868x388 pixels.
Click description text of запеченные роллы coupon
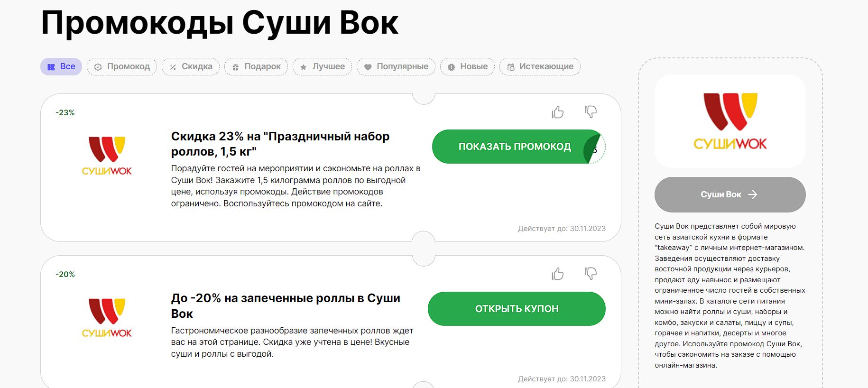292,342
